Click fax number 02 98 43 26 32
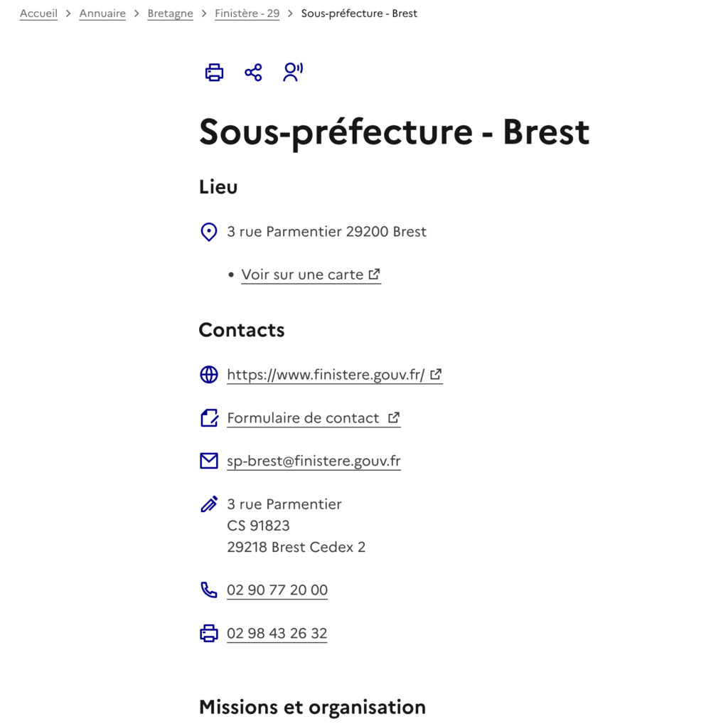 pos(277,634)
